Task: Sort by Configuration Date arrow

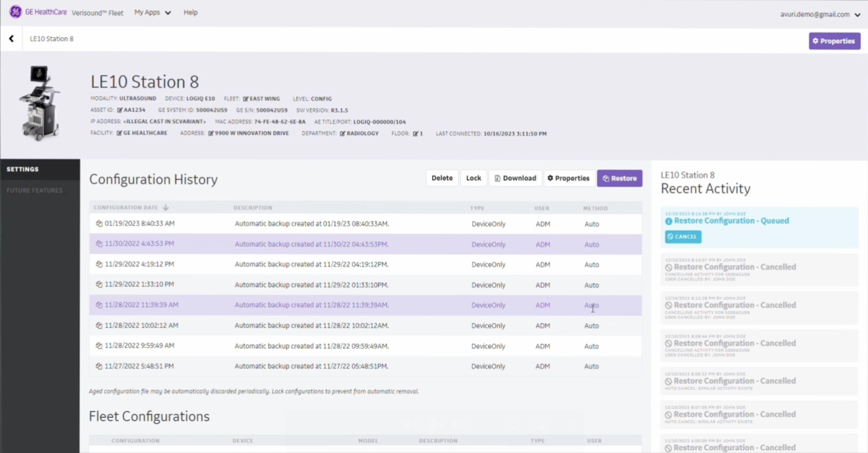Action: click(x=165, y=208)
